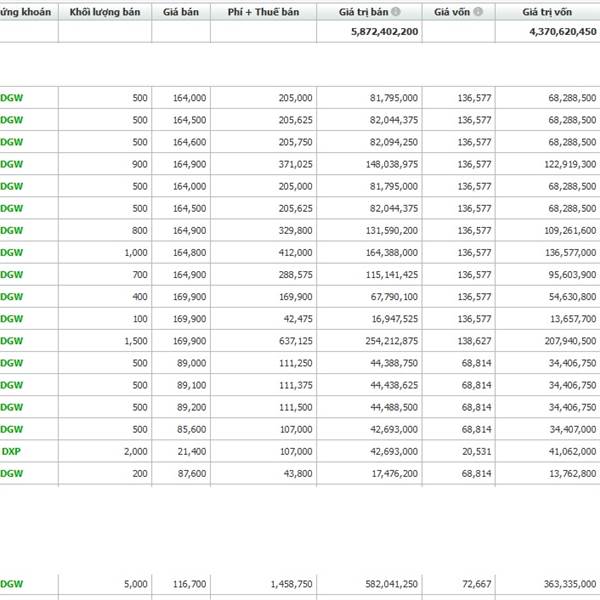Click sell price 89,100
The image size is (600, 600).
(192, 385)
